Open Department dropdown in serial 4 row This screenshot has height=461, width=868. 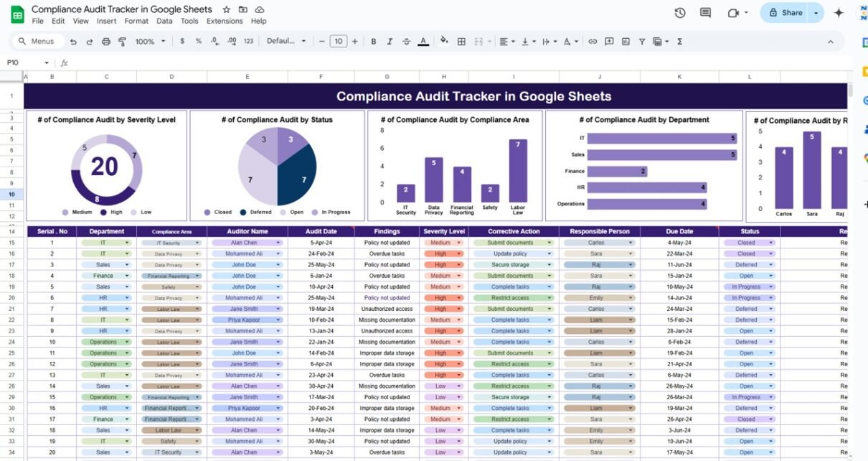[x=128, y=276]
